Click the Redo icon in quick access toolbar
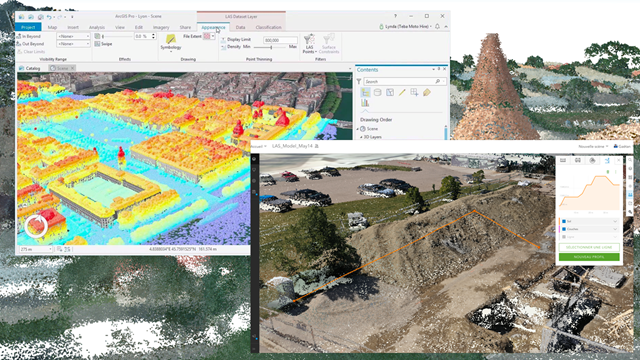This screenshot has width=640, height=360. 60,17
